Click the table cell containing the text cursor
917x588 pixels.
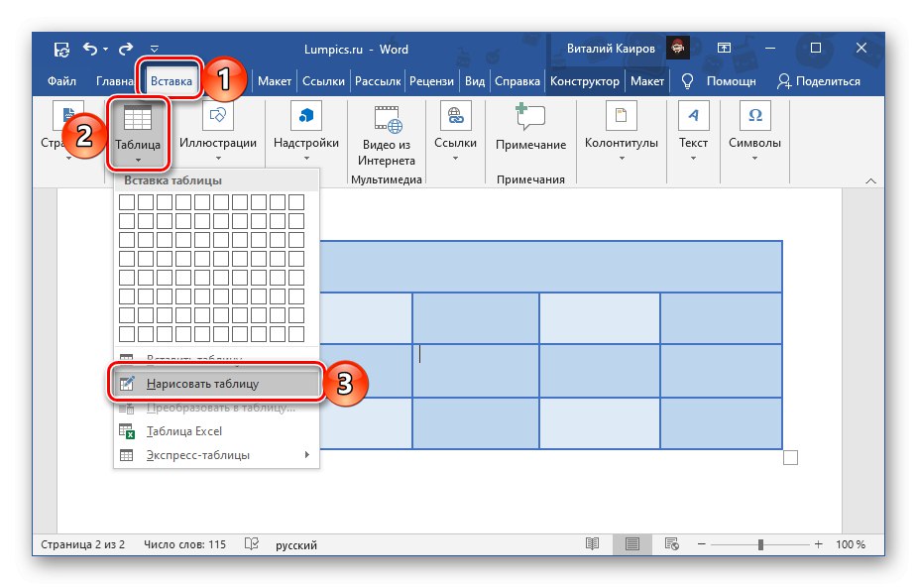pos(476,371)
